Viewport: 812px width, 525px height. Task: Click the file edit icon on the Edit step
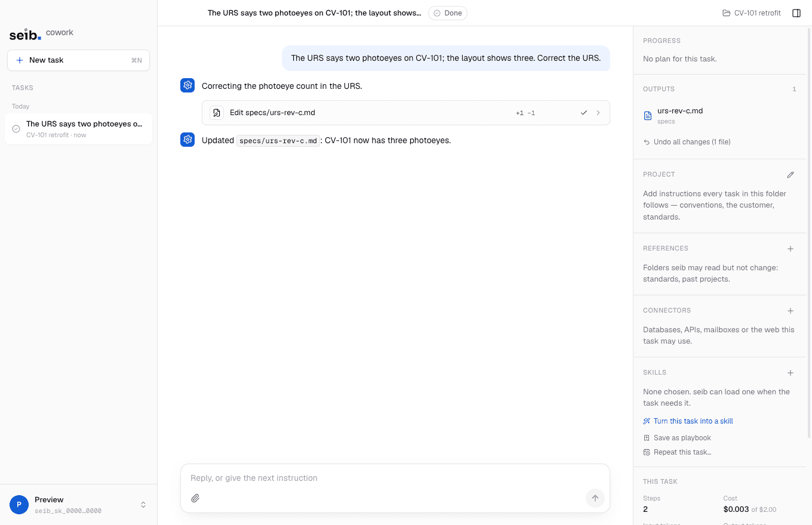pos(217,113)
